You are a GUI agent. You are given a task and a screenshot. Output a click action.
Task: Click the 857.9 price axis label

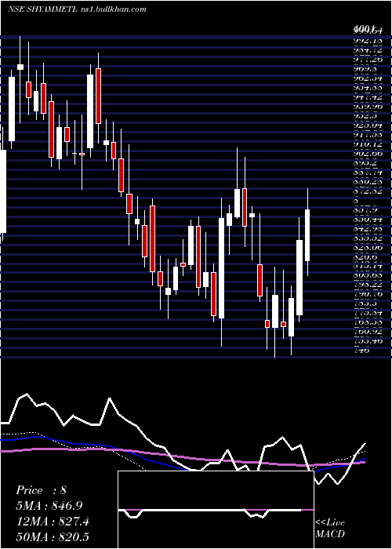(x=365, y=210)
